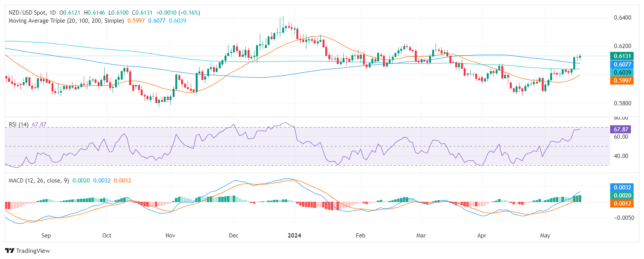The image size is (644, 259).
Task: Select the NZD/USD Spot symbol title
Action: coord(27,13)
